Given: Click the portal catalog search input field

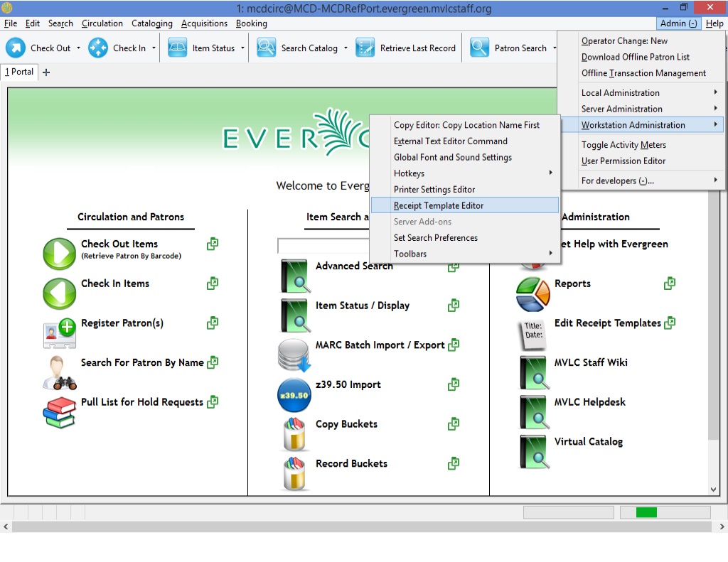Looking at the screenshot, I should [x=323, y=246].
